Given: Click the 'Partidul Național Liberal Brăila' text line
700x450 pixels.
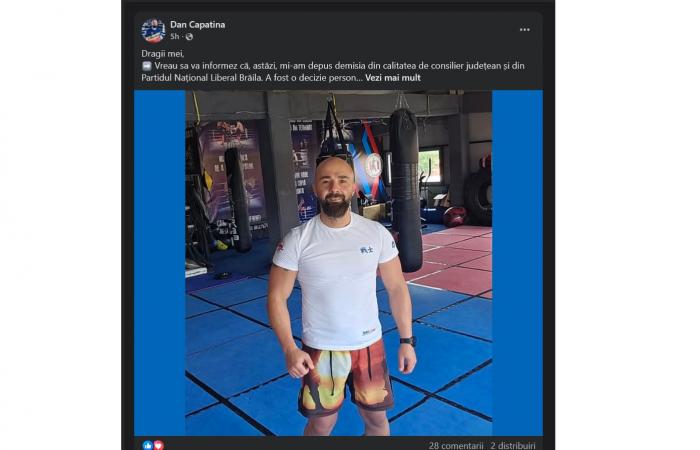Looking at the screenshot, I should 201,78.
